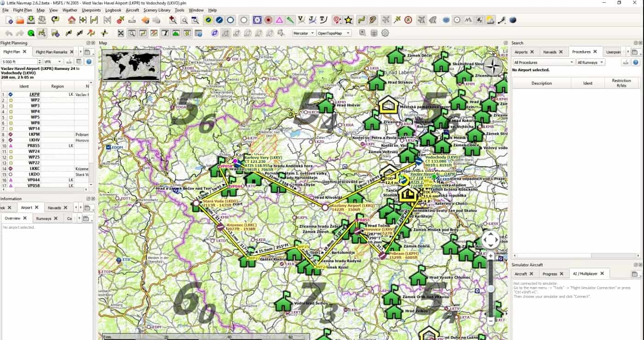Open the Scenery Library menu
The width and height of the screenshot is (644, 340).
point(157,10)
